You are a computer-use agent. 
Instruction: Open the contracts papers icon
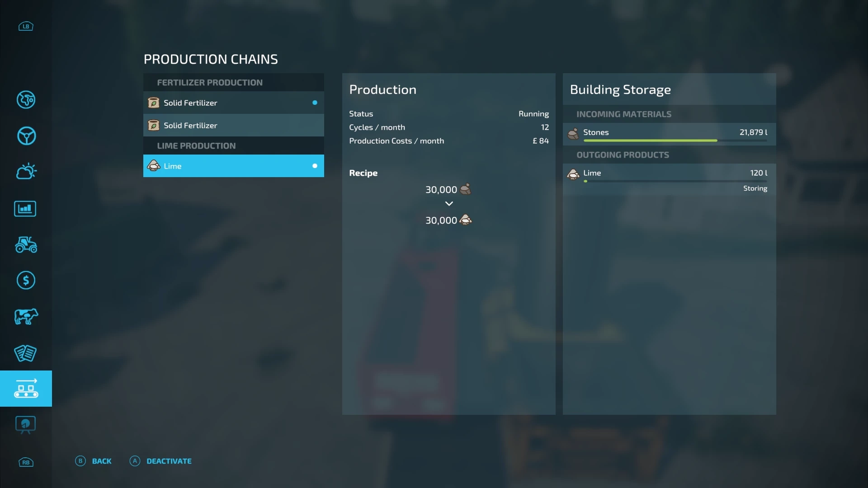tap(25, 353)
